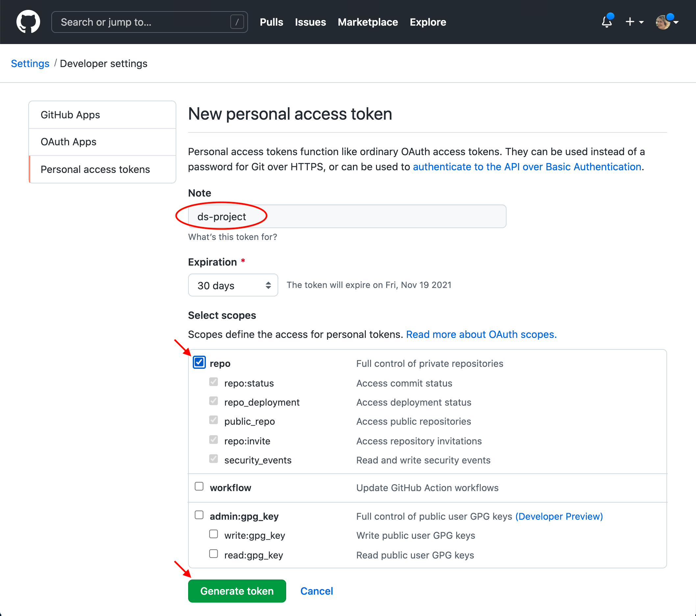The height and width of the screenshot is (616, 696).
Task: Tick the read:gpg_key checkbox
Action: [213, 554]
